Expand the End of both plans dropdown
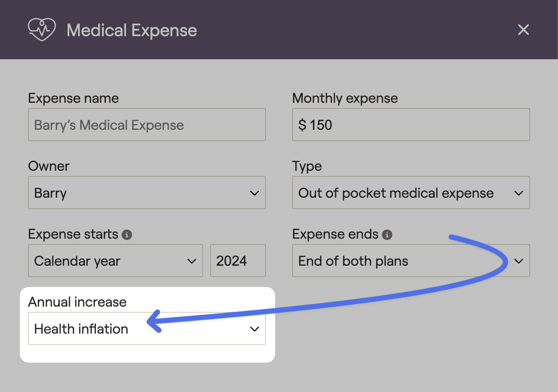The image size is (558, 392). tap(411, 260)
